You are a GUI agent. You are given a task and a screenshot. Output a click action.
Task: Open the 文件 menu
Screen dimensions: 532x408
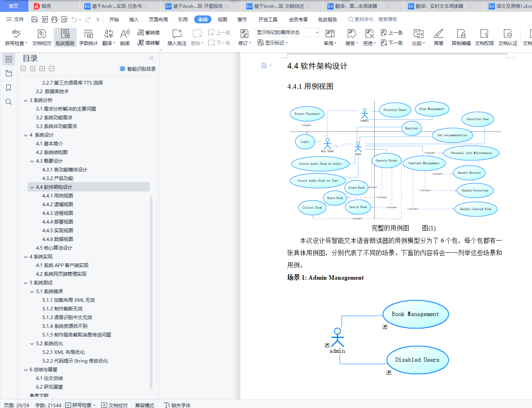15,19
